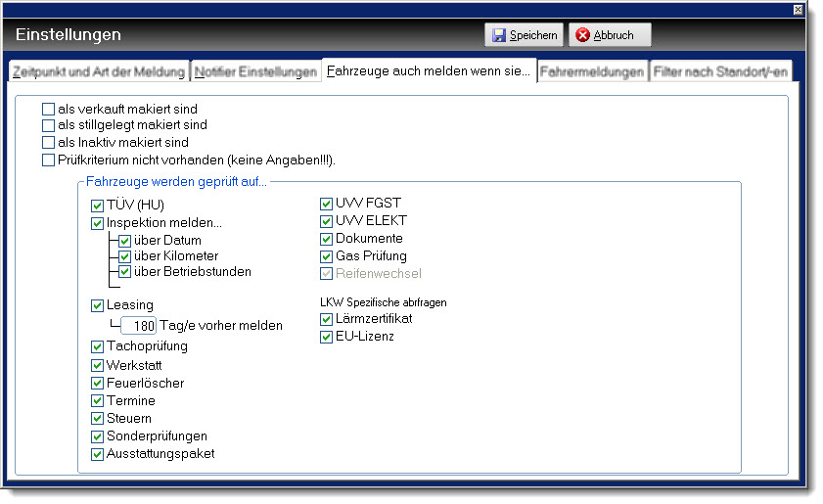
Task: Uncheck the TÜV (HU) checkbox
Action: (97, 206)
